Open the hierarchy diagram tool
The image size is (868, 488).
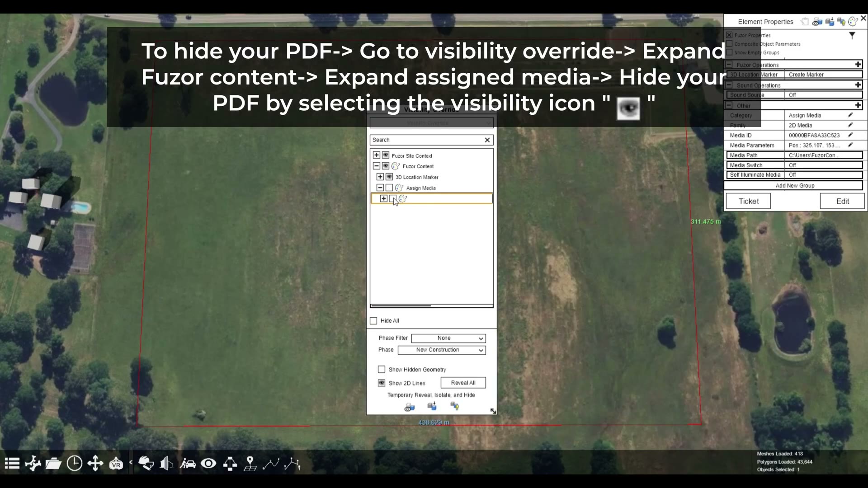[x=230, y=464]
